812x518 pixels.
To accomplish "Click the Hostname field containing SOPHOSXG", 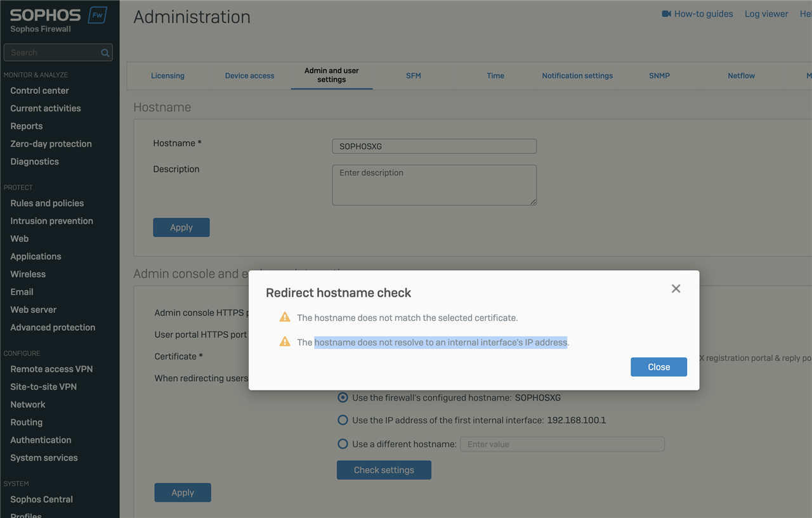I will pyautogui.click(x=434, y=146).
